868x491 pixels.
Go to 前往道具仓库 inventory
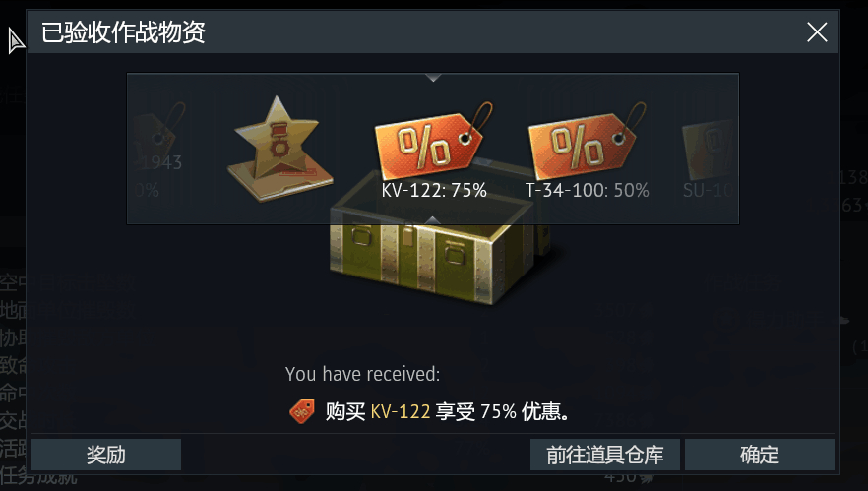click(x=605, y=455)
